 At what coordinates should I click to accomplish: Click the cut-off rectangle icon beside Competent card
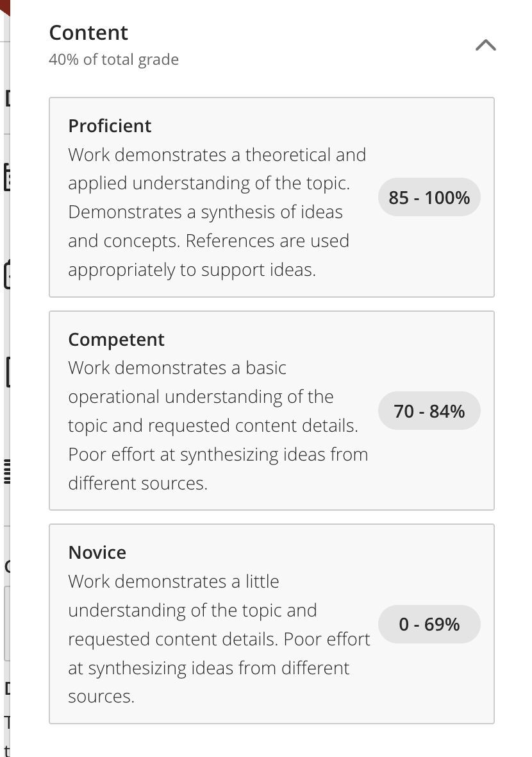(x=8, y=371)
